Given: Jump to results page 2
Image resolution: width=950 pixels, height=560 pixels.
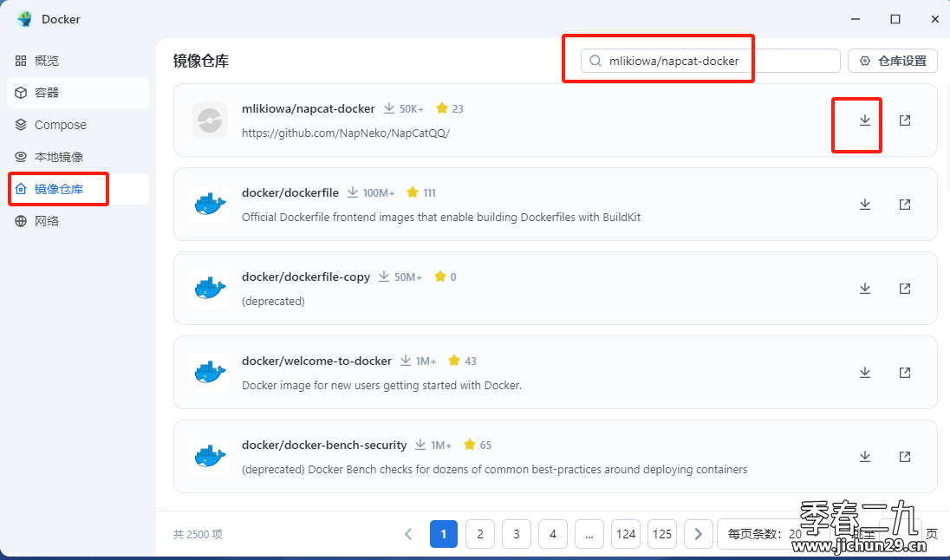Looking at the screenshot, I should [480, 534].
